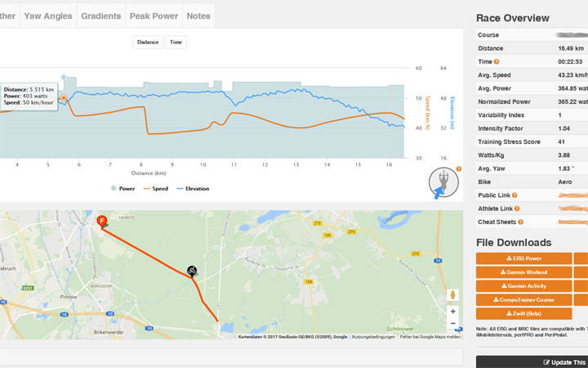Screen dimensions: 588x368
Task: Click the cyclist yaw indicator icon
Action: [x=444, y=185]
